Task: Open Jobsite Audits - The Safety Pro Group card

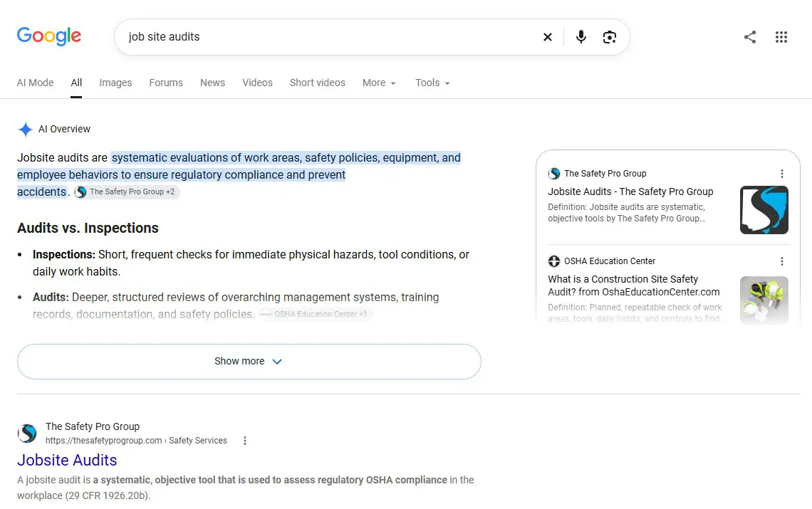Action: click(630, 191)
